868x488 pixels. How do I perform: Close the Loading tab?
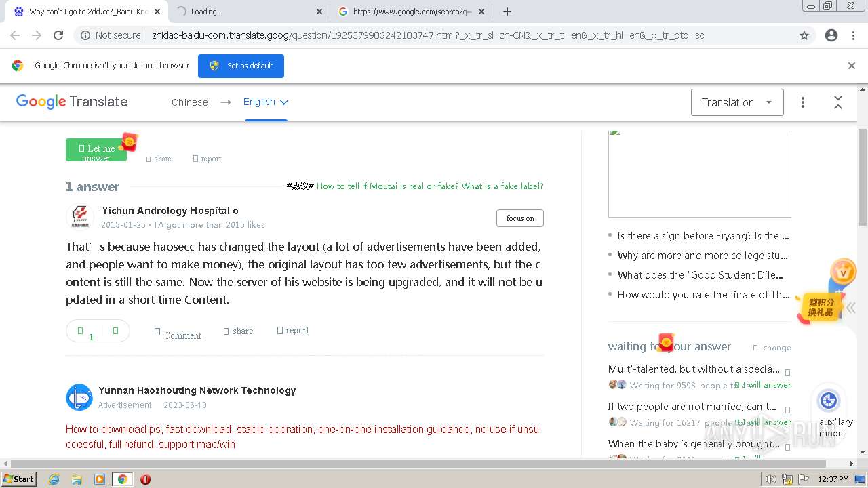(319, 12)
